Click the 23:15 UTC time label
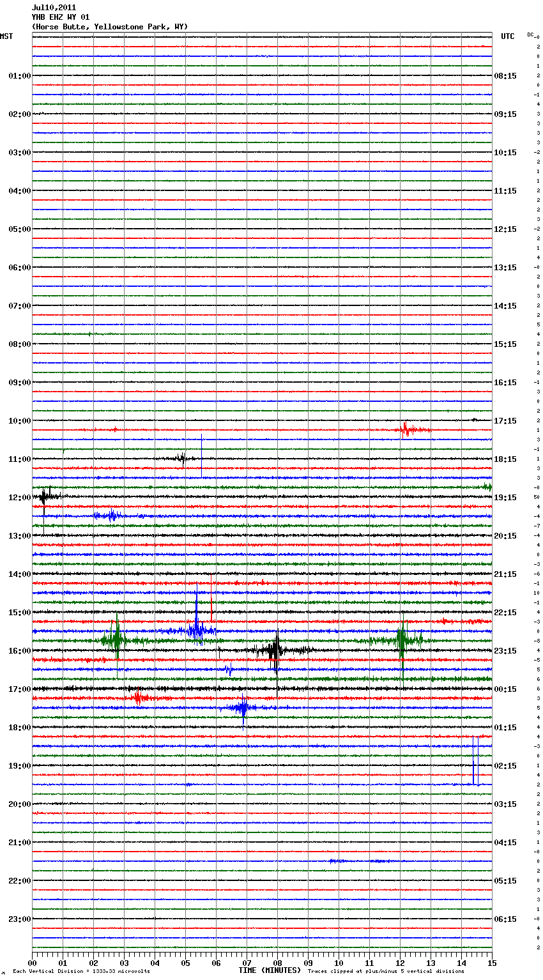 click(505, 651)
